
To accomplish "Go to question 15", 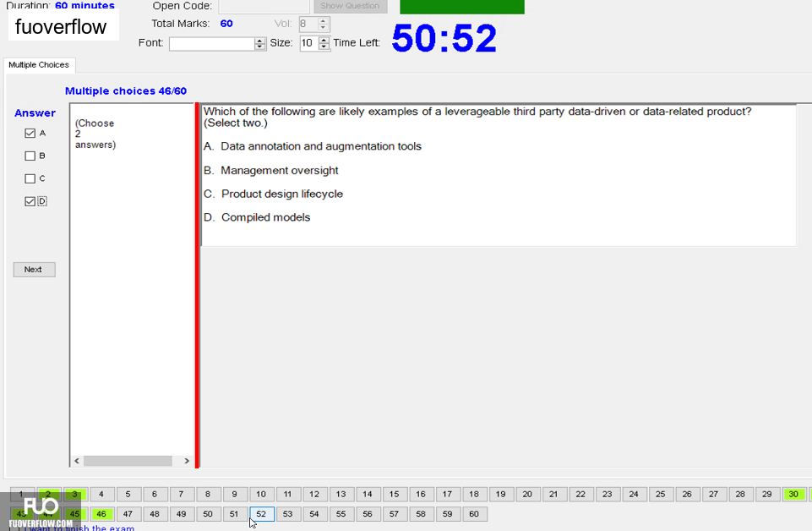I will coord(394,494).
